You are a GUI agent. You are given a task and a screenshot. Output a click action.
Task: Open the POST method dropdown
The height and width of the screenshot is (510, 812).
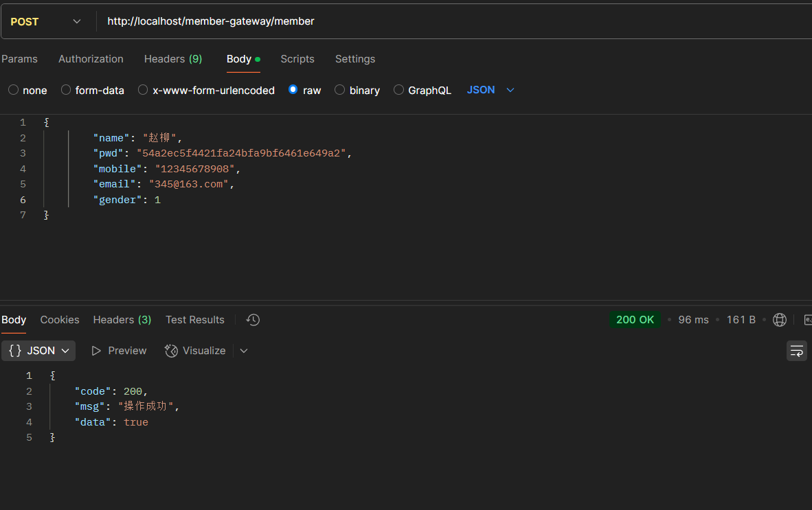pyautogui.click(x=45, y=22)
